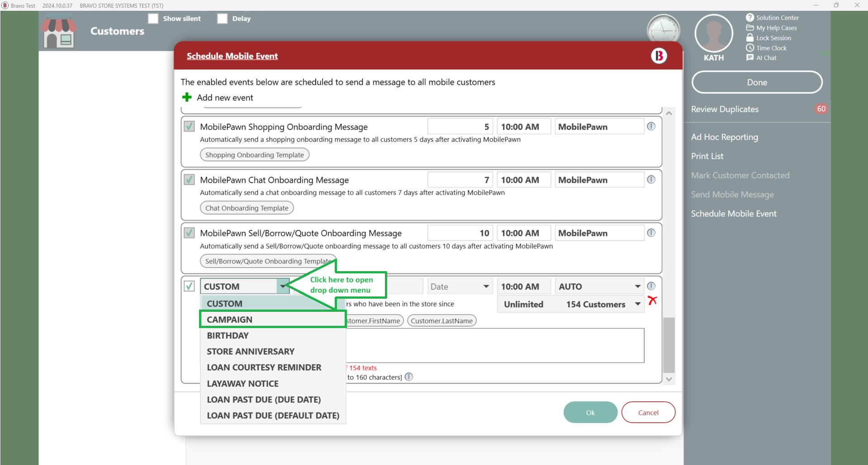
Task: Click the Ok button
Action: coord(590,412)
